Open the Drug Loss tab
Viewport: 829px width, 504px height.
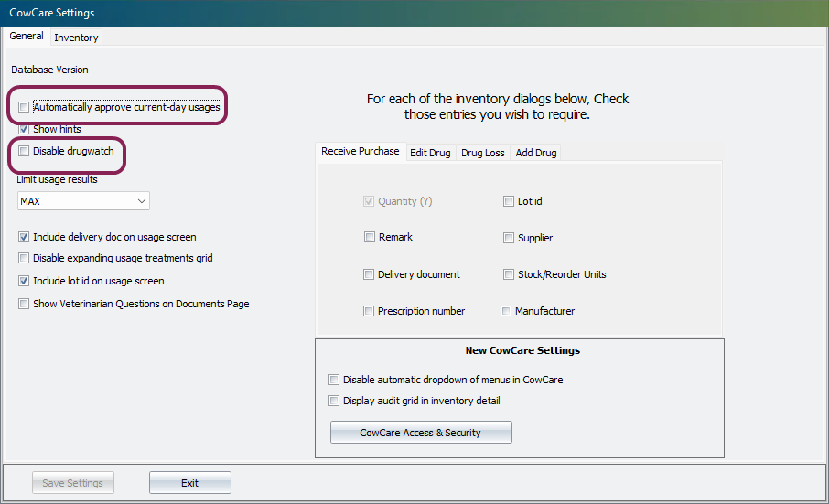(x=483, y=153)
